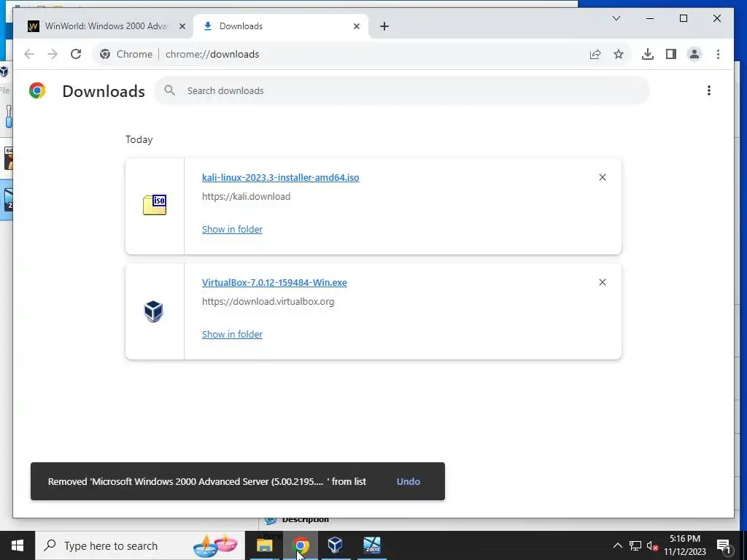Remove VirtualBox installer from list
This screenshot has height=560, width=747.
click(602, 282)
